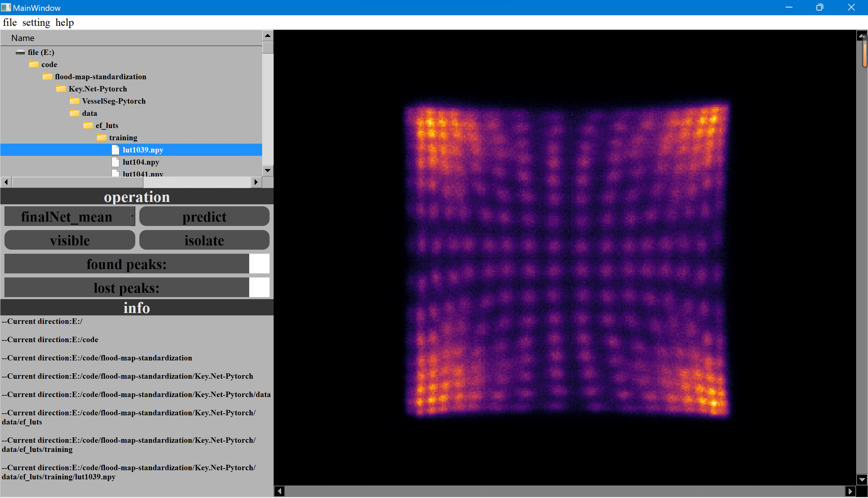The width and height of the screenshot is (868, 498).
Task: Click the code folder icon
Action: point(34,64)
